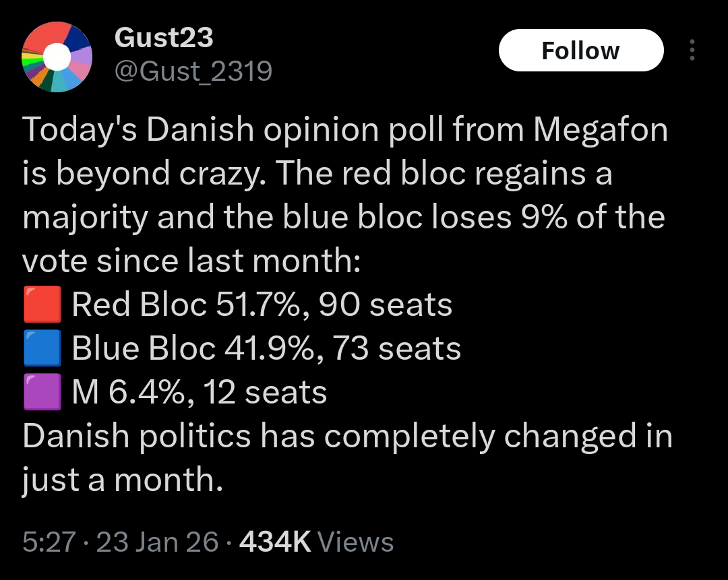Click the "M 6.4%, 12 seats" text
The width and height of the screenshot is (728, 580).
(x=199, y=392)
